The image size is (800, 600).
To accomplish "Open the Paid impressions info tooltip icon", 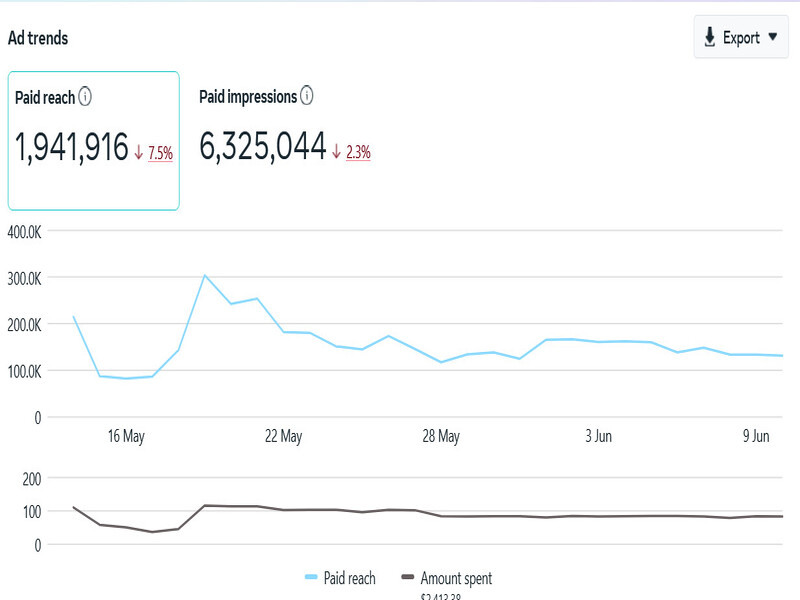I will [305, 96].
